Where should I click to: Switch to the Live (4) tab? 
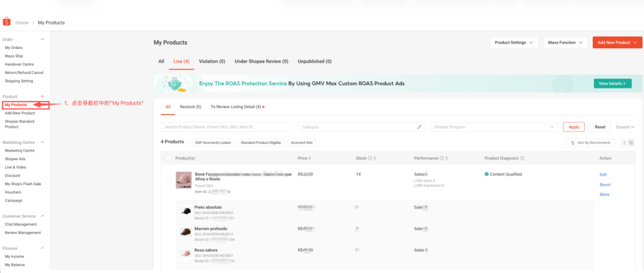point(181,61)
